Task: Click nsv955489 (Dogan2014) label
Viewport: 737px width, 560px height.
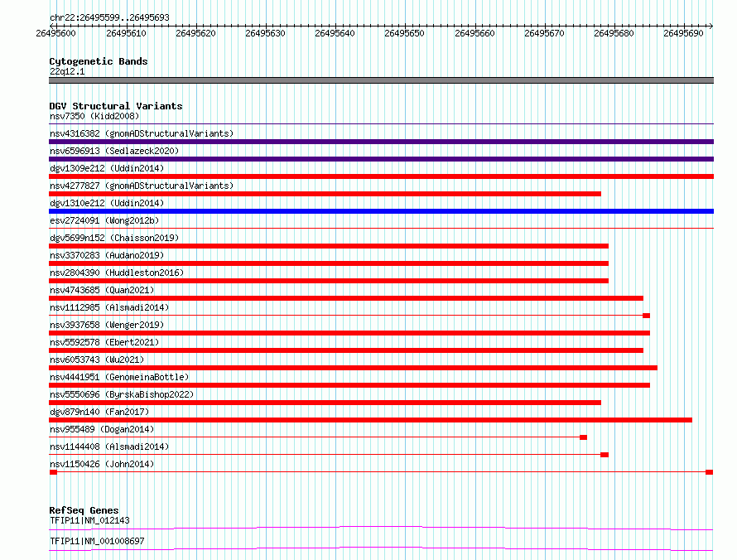Action: [x=102, y=429]
